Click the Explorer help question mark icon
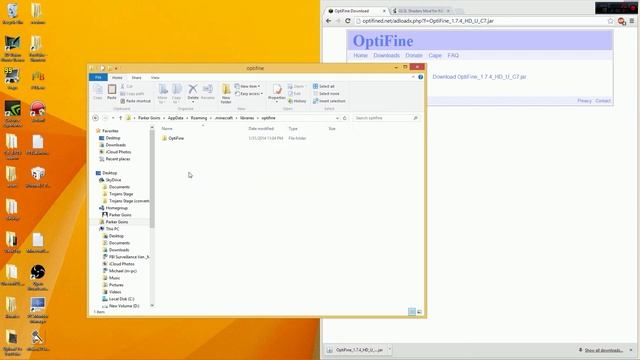 pos(420,77)
